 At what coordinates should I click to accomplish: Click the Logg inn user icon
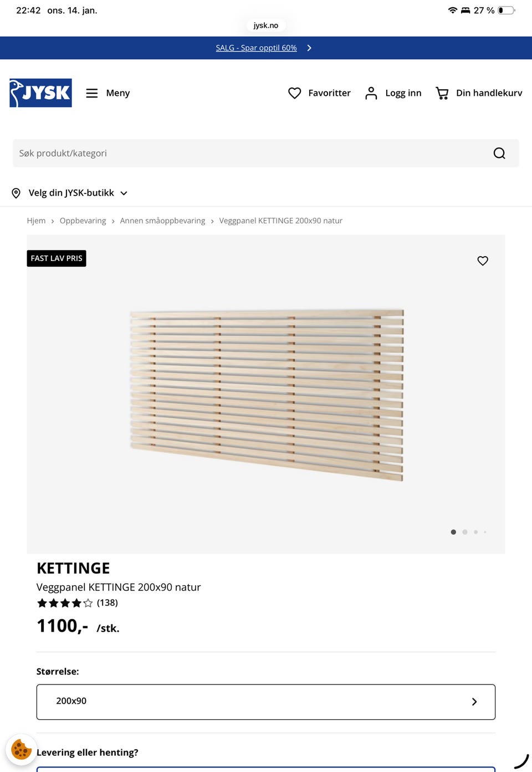pos(371,93)
